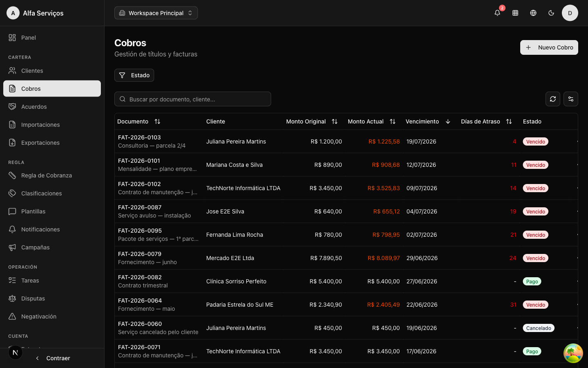588x368 pixels.
Task: Open row FAT-2026-0103
Action: (346, 141)
